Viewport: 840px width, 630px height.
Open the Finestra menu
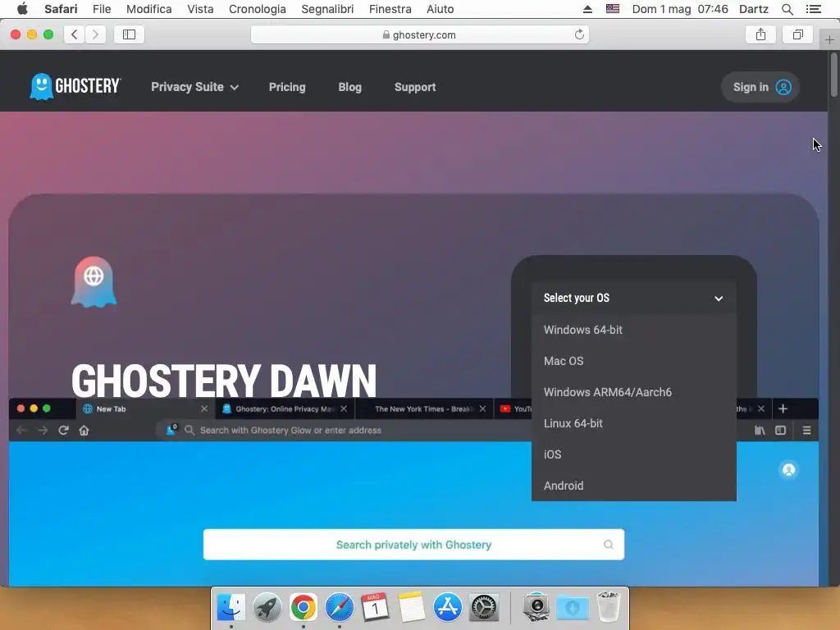click(x=390, y=9)
